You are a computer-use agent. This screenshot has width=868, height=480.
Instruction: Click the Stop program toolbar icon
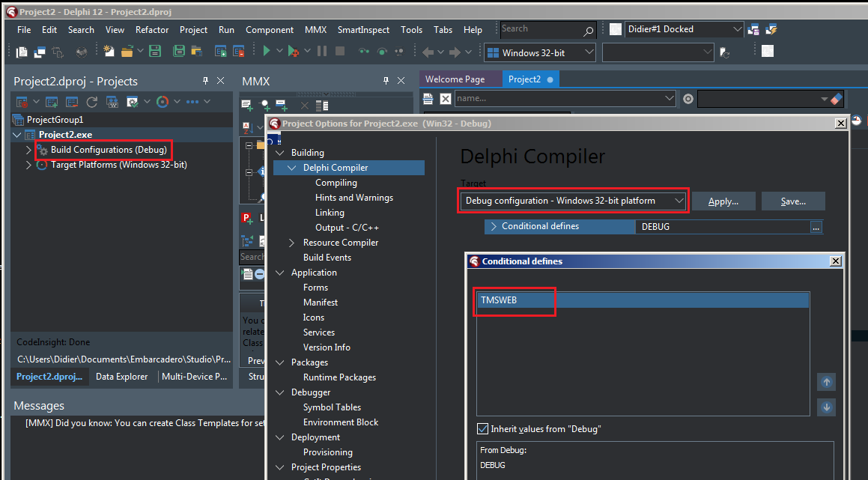pos(341,51)
